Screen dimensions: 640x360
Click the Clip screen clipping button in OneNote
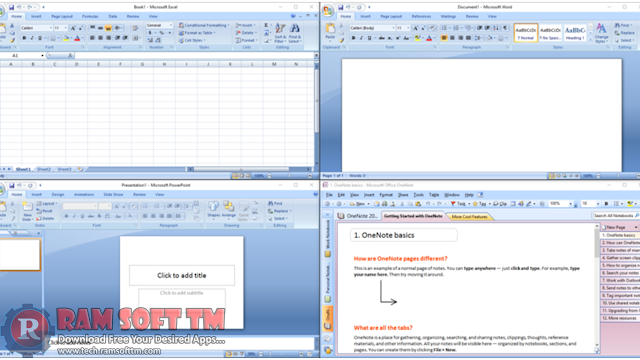[x=500, y=204]
